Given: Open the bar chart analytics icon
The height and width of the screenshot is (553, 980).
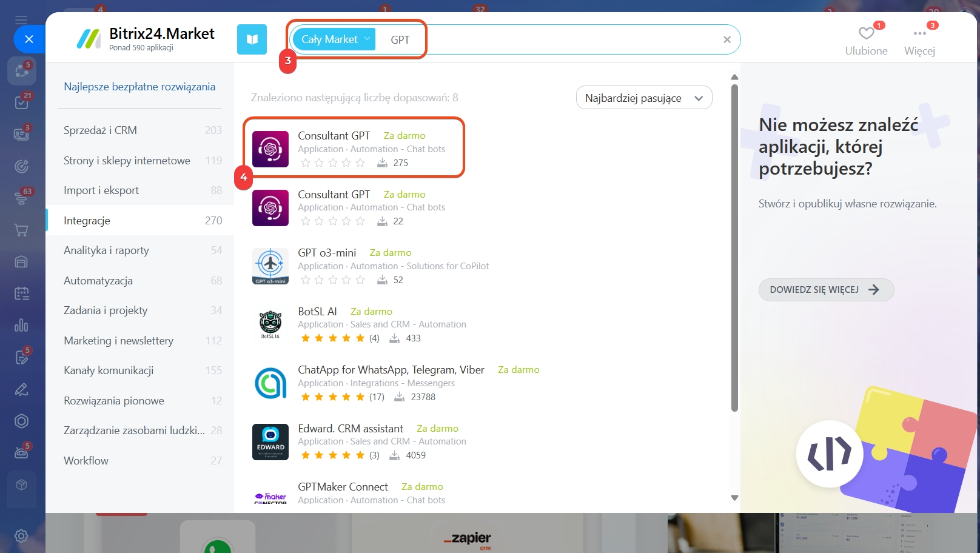Looking at the screenshot, I should point(22,326).
